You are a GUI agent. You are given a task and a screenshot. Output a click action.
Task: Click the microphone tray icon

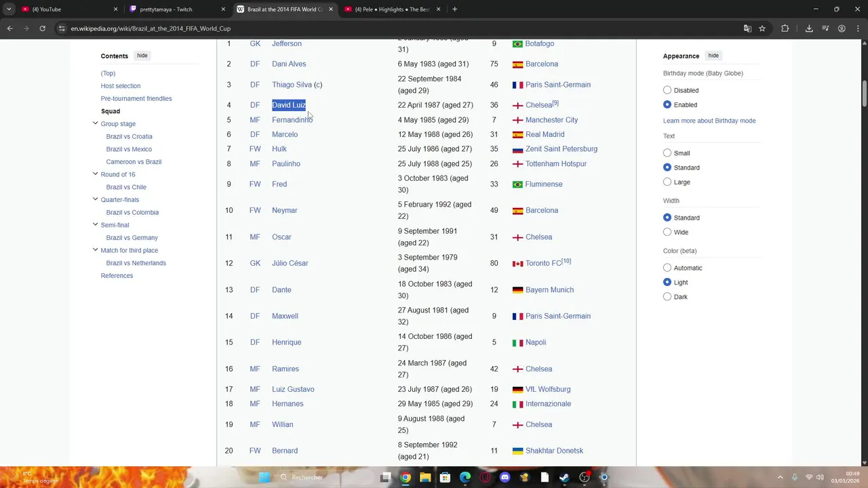point(794,477)
